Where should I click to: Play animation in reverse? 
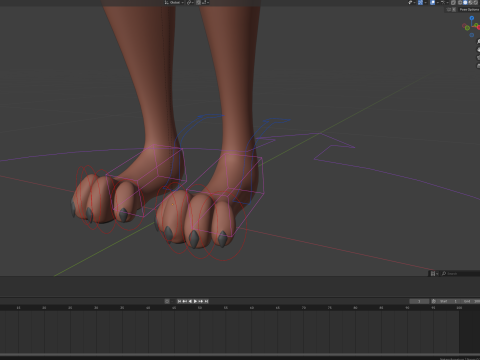[190, 301]
